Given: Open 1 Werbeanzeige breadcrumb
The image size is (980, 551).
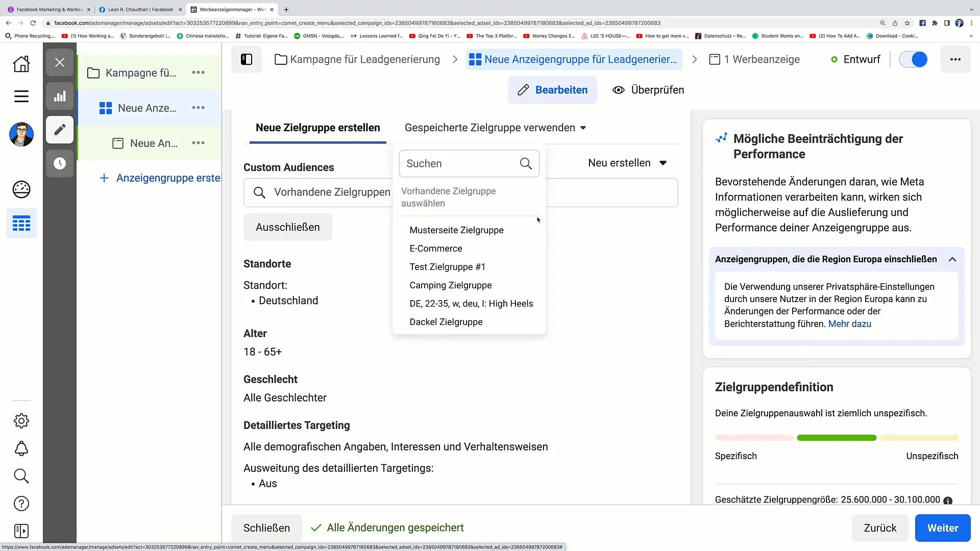Looking at the screenshot, I should (x=754, y=59).
